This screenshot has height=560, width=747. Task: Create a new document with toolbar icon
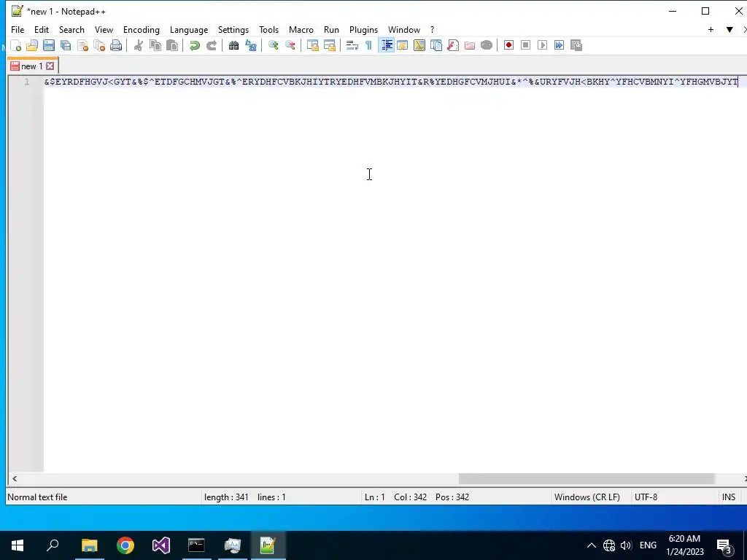pos(15,45)
